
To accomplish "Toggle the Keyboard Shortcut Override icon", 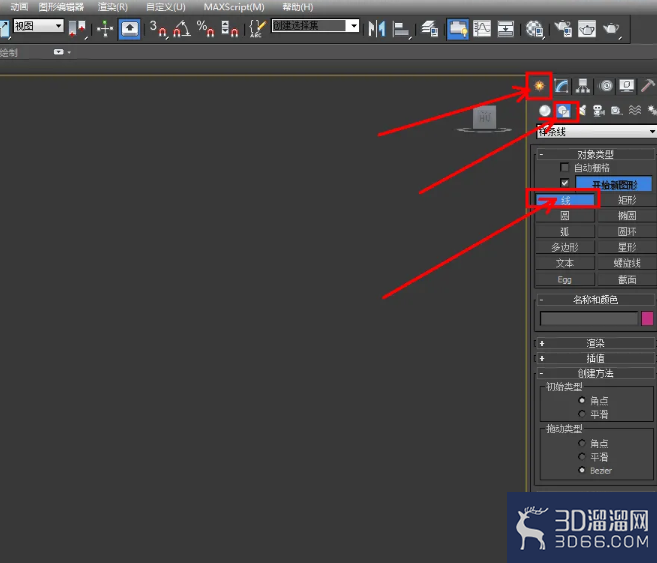I will point(129,29).
